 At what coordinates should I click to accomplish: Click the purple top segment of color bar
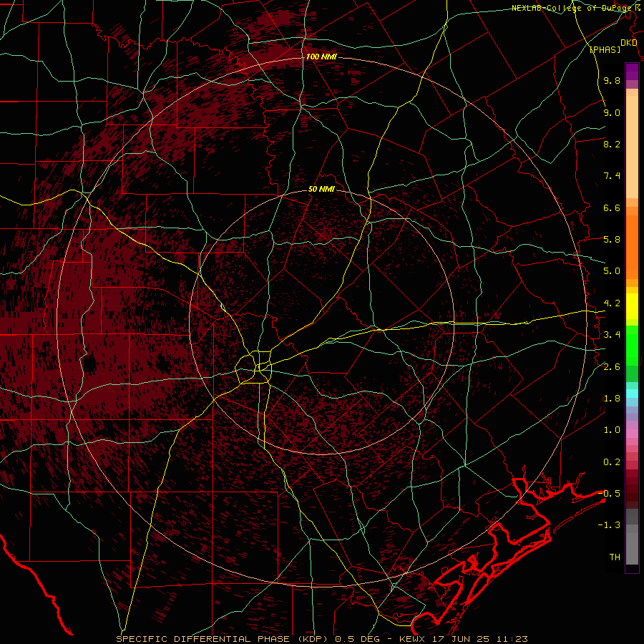click(x=632, y=72)
